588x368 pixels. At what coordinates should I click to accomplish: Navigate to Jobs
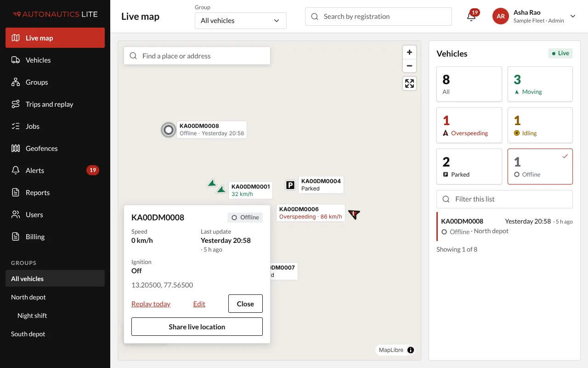55,126
